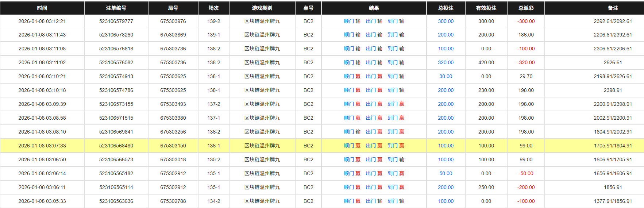
Task: Click the 2626.61 remark cell
Action: pyautogui.click(x=613, y=63)
